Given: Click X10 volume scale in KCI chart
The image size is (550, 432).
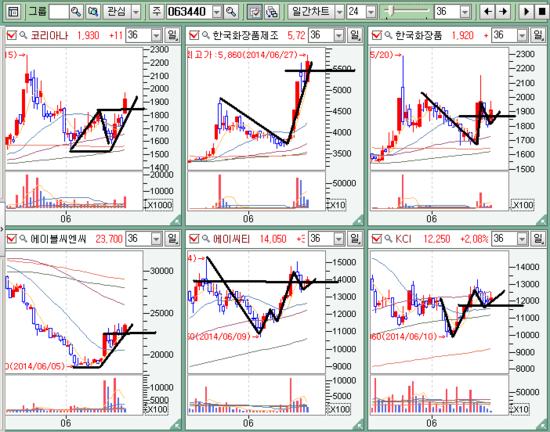Looking at the screenshot, I should tap(521, 409).
